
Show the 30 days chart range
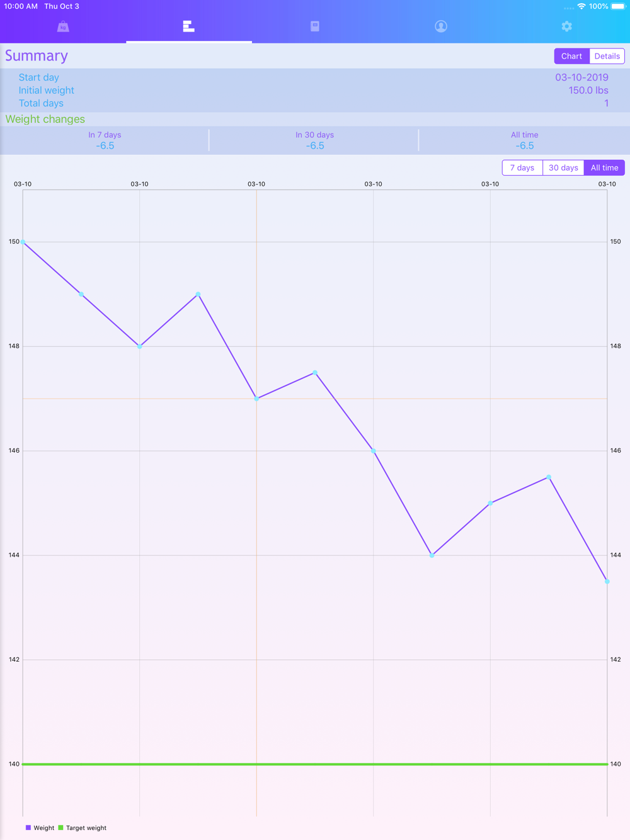(563, 167)
